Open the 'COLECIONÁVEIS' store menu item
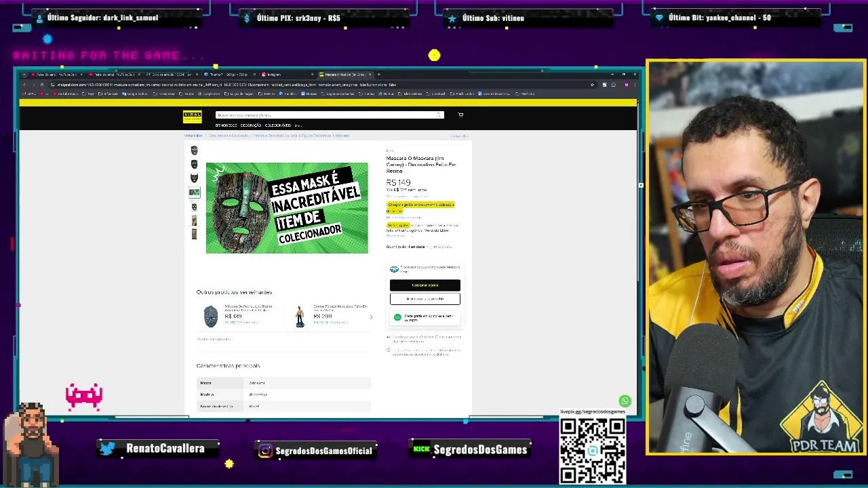Image resolution: width=868 pixels, height=488 pixels. click(278, 125)
